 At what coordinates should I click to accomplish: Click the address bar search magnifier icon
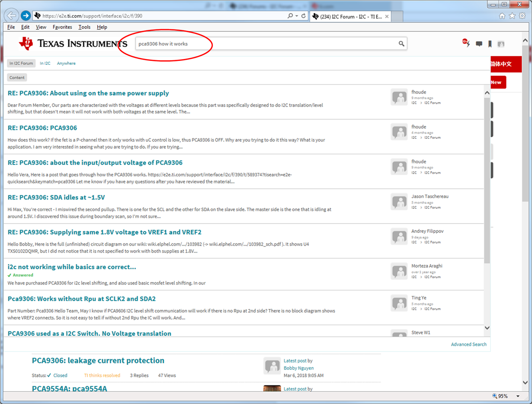tap(290, 16)
